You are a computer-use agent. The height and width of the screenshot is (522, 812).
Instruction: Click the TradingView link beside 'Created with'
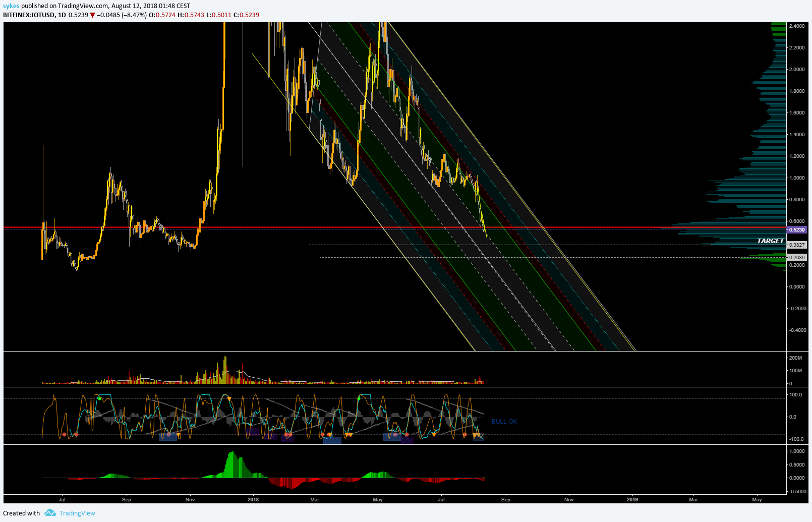(x=77, y=513)
